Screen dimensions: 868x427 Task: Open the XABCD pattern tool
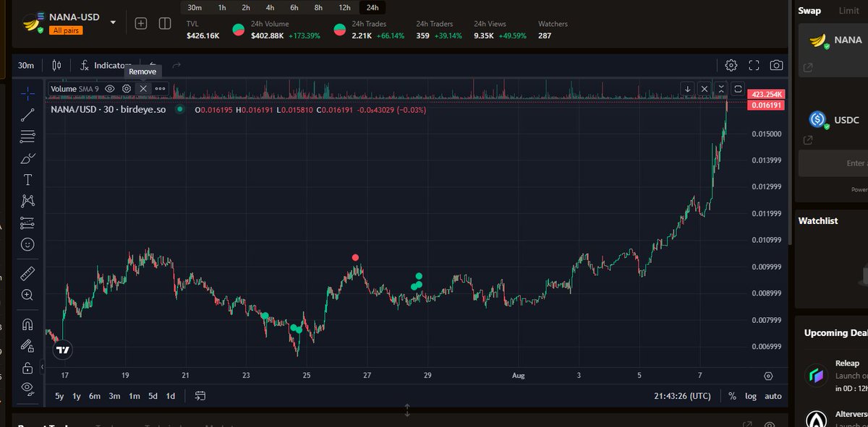point(27,201)
